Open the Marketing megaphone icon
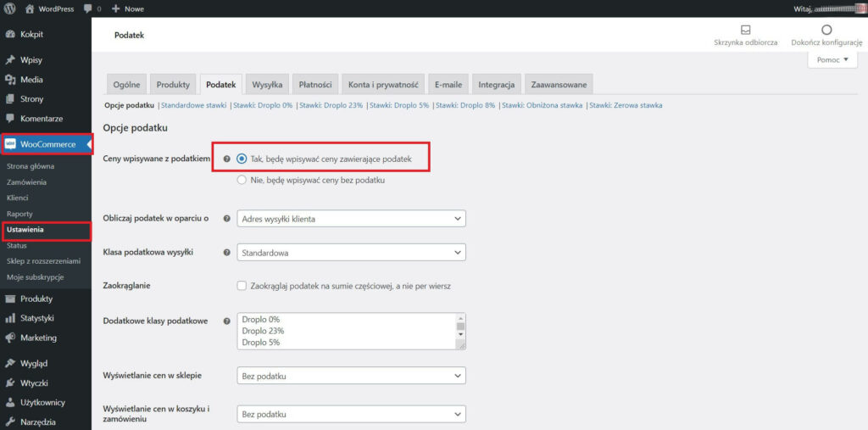Viewport: 868px width, 430px height. point(9,338)
